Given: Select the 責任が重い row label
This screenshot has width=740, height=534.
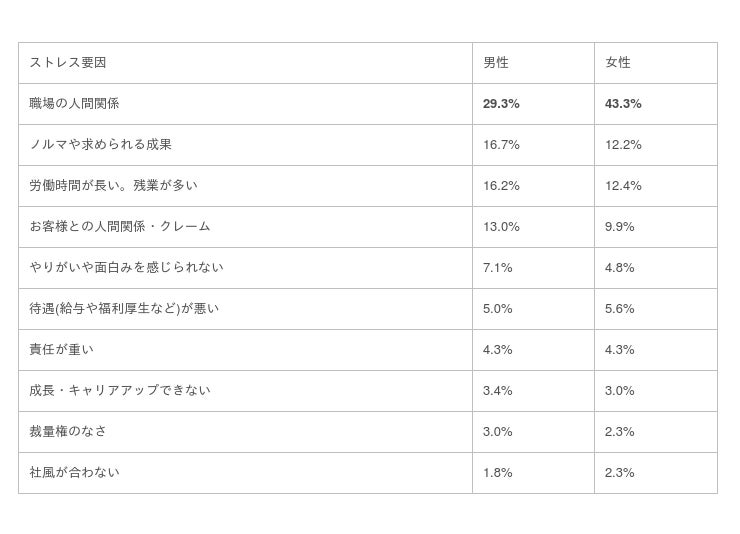Looking at the screenshot, I should [x=61, y=350].
